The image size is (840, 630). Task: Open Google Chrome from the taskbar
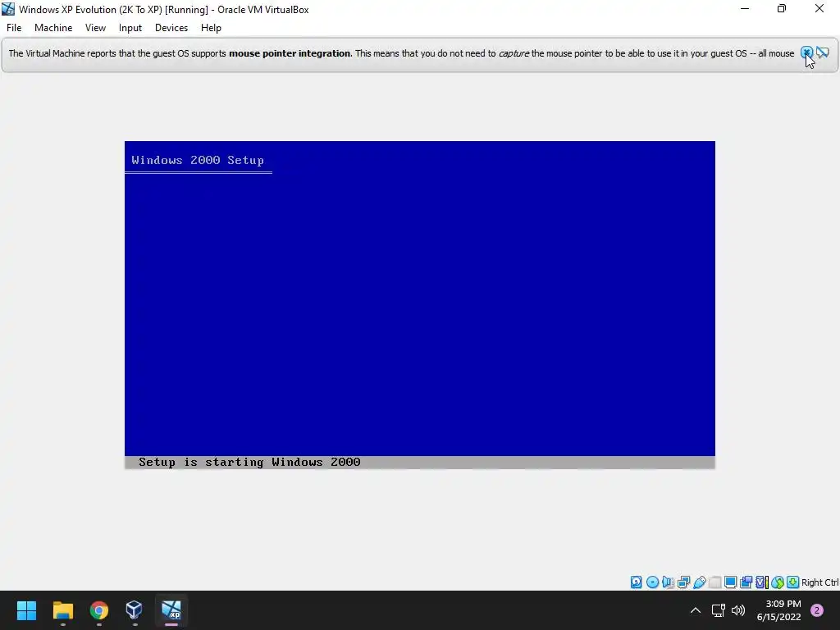coord(99,610)
